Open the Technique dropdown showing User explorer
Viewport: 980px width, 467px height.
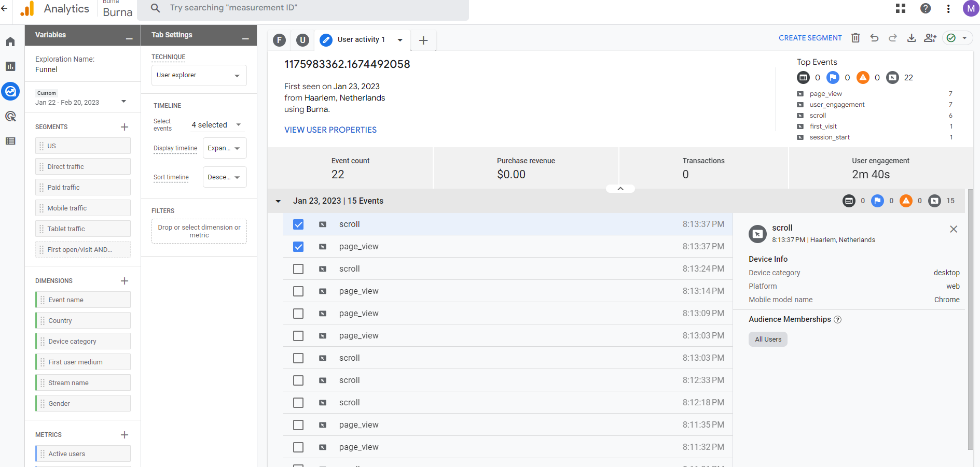[x=199, y=75]
